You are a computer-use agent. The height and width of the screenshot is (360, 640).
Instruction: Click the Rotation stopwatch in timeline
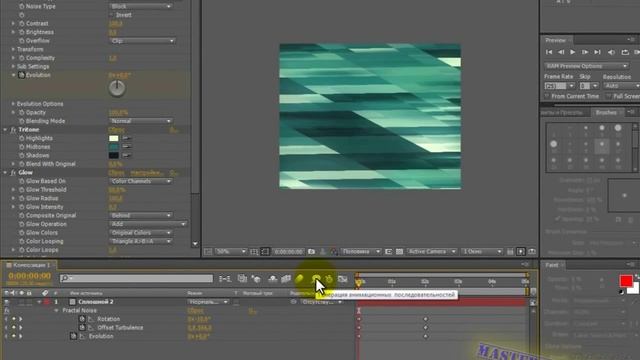click(82, 319)
